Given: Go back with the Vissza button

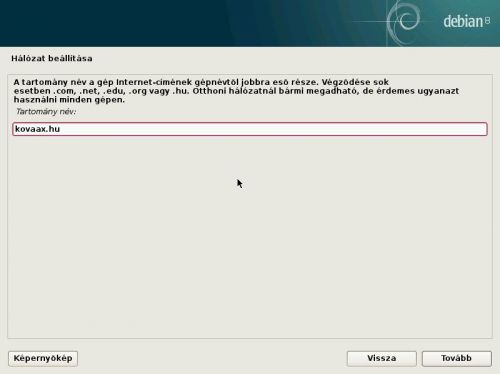Looking at the screenshot, I should (x=382, y=359).
